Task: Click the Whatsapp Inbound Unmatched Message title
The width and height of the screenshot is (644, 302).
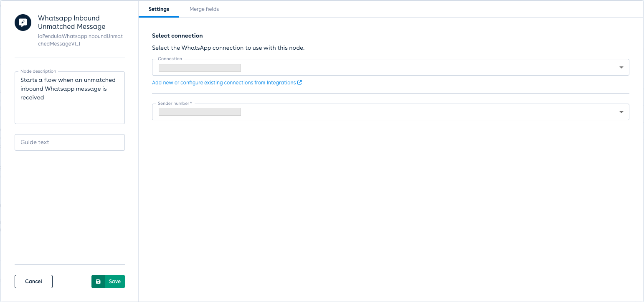Action: pyautogui.click(x=71, y=22)
